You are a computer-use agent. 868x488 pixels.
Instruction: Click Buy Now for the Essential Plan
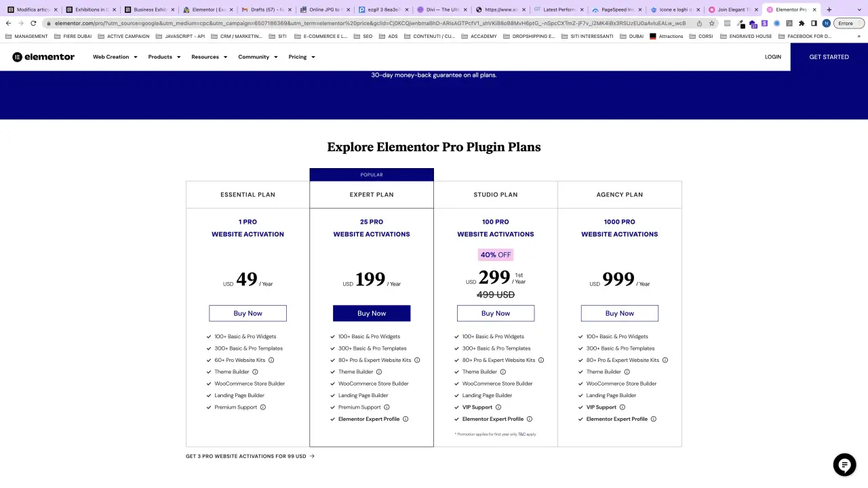[248, 313]
